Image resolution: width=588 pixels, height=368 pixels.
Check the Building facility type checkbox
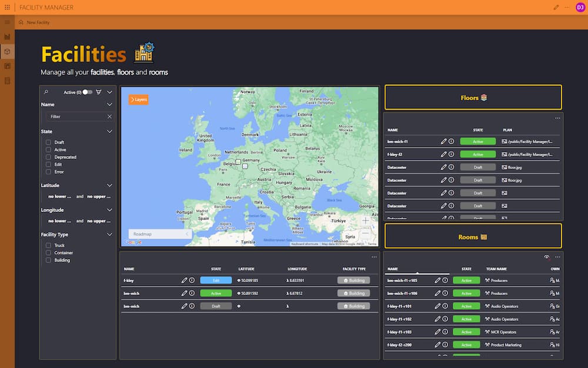pyautogui.click(x=48, y=260)
